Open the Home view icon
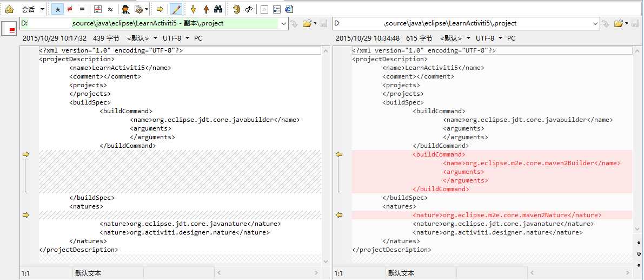644x280 pixels. 9,9
